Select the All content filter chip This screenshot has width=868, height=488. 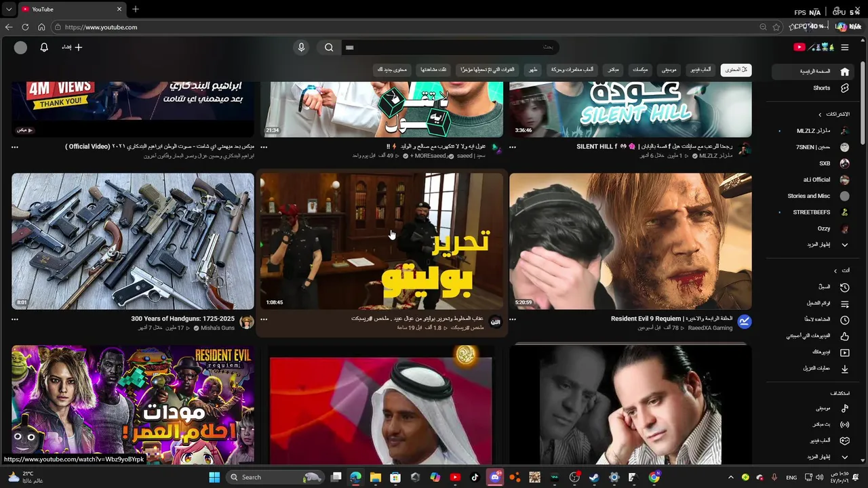point(736,70)
